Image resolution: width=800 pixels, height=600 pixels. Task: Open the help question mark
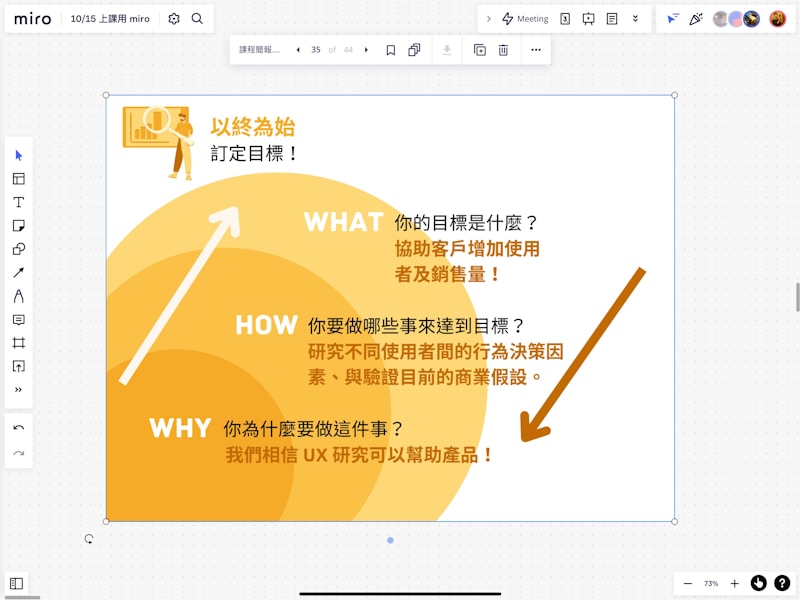pyautogui.click(x=782, y=583)
